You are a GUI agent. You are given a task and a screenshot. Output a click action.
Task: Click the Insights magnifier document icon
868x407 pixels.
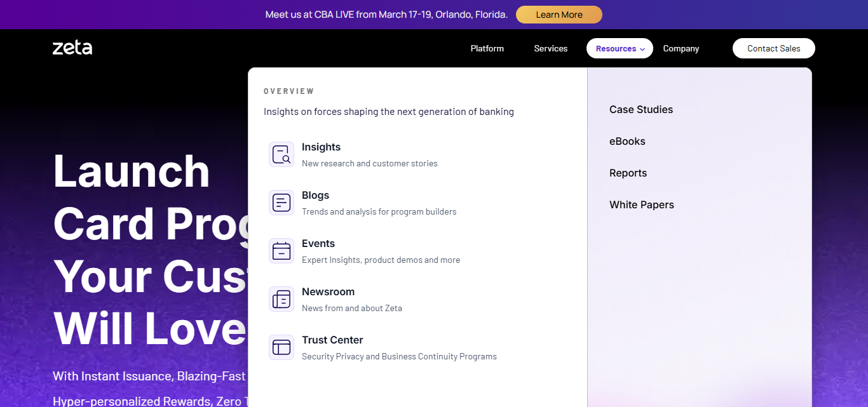pos(281,154)
